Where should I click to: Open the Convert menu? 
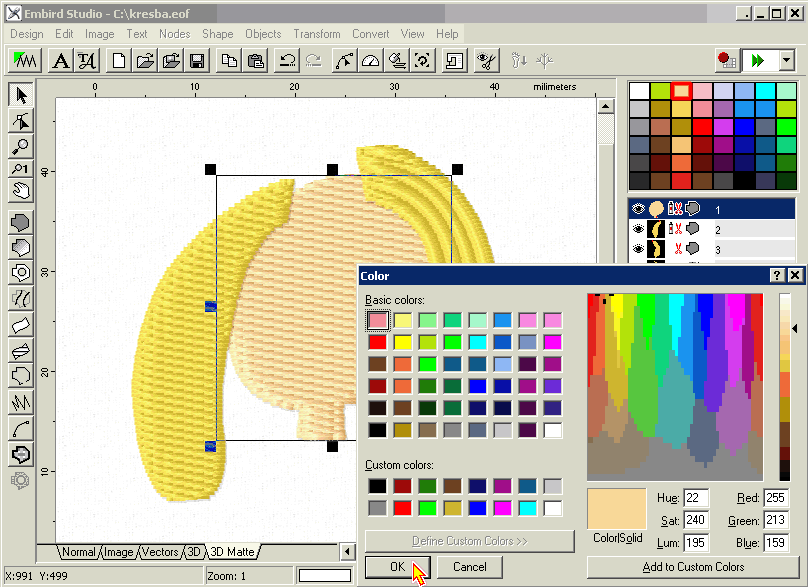coord(371,34)
